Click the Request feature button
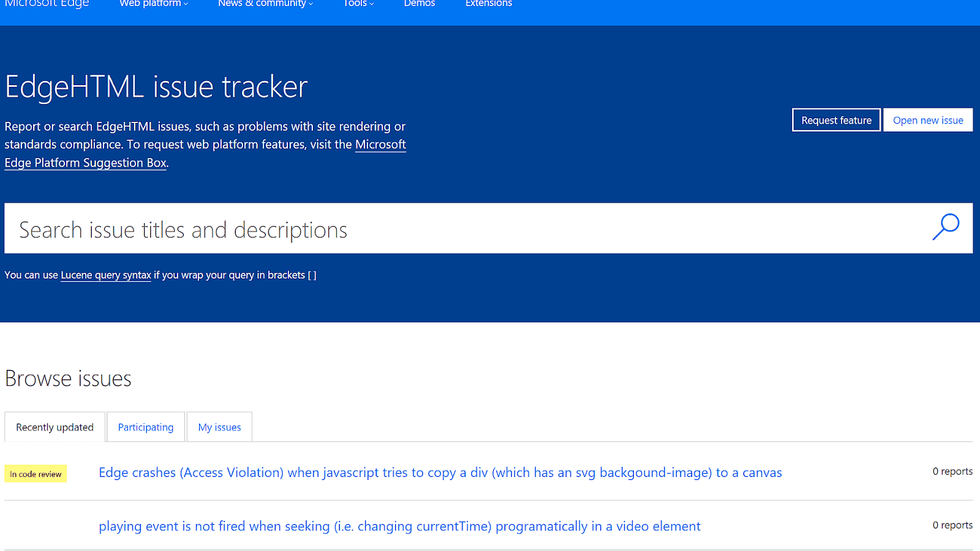 tap(836, 120)
